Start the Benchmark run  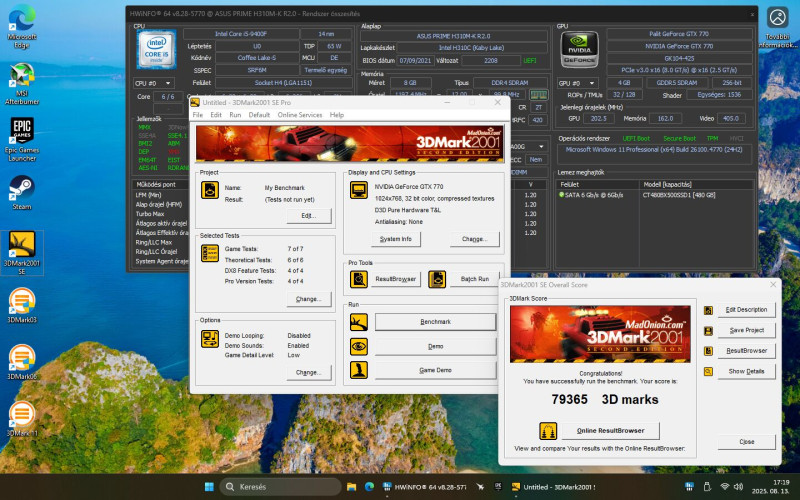point(435,322)
